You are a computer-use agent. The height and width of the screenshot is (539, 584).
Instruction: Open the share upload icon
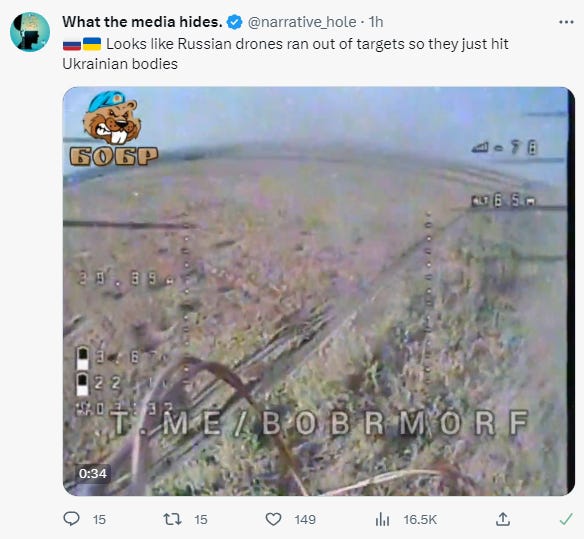coord(502,519)
